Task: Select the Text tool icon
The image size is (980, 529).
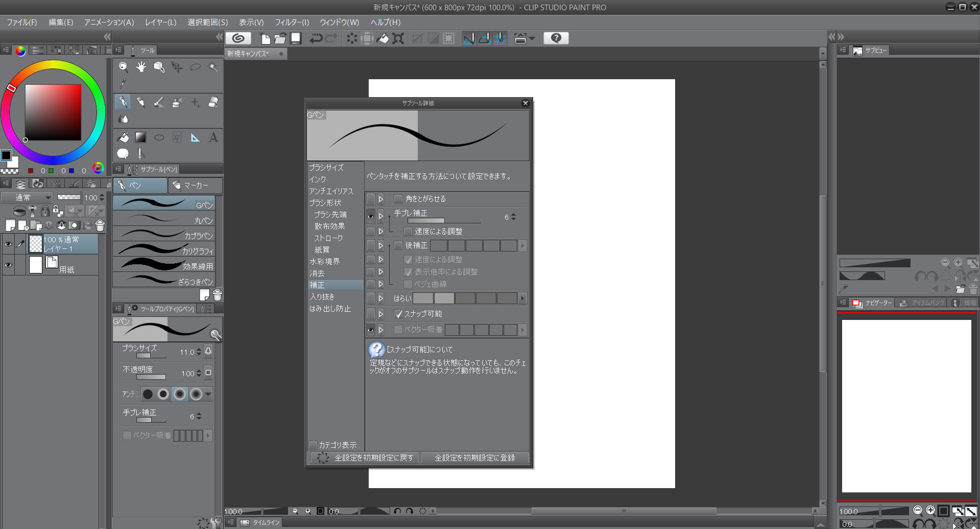Action: [213, 137]
